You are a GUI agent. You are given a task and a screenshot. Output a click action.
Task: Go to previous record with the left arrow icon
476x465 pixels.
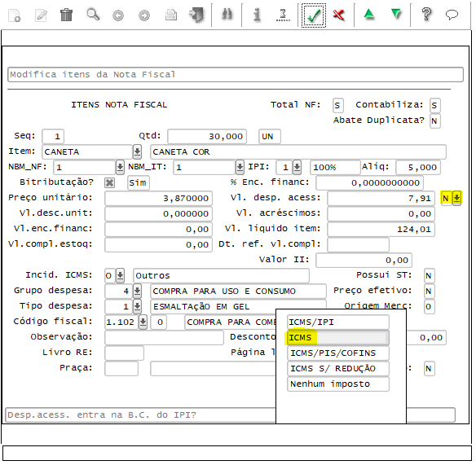[x=118, y=15]
